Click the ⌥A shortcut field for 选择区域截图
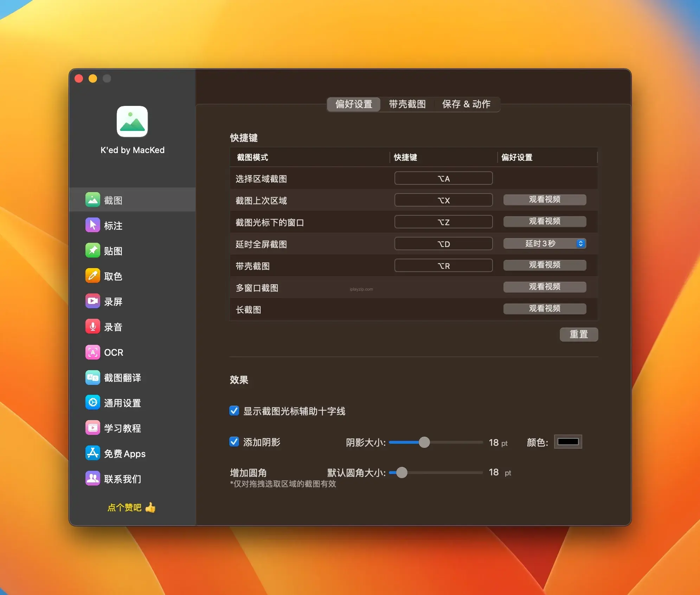Screen dimensions: 700x595 coord(443,178)
